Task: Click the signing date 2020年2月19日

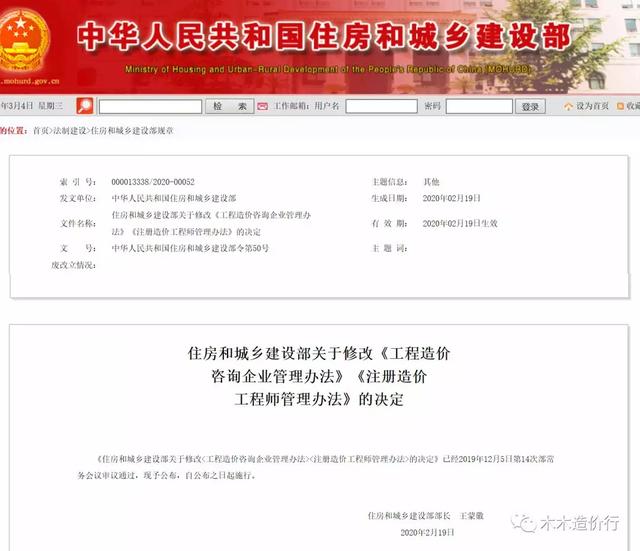Action: (427, 533)
